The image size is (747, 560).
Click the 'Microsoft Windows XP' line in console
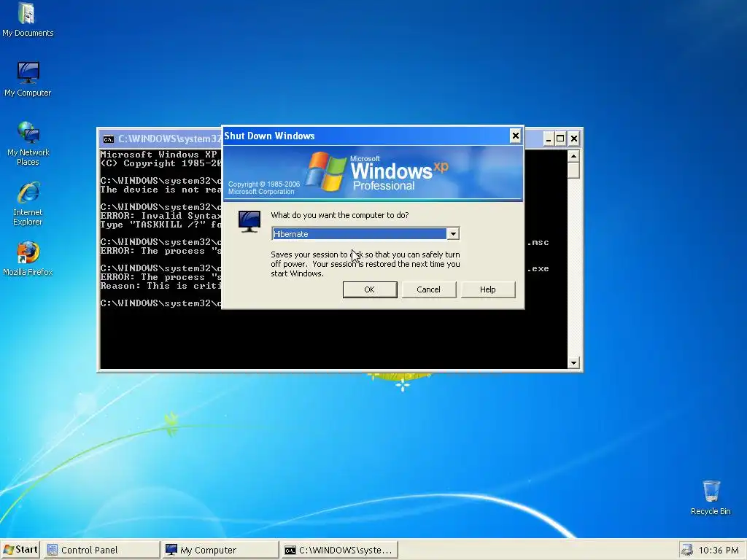click(x=158, y=155)
